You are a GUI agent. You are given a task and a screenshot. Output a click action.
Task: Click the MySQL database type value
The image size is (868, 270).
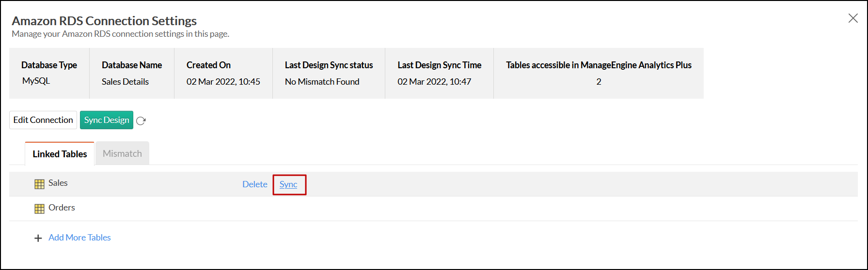36,81
